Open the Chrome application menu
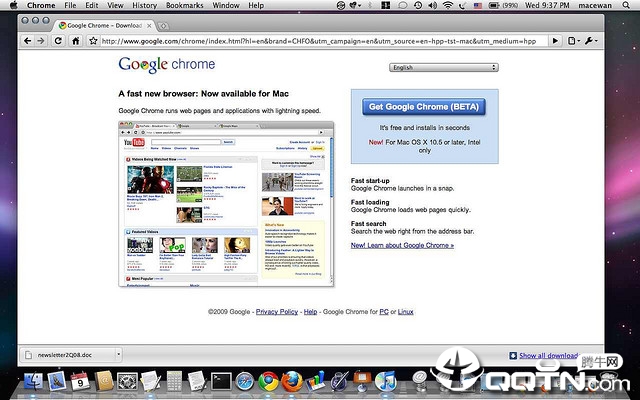 tap(41, 5)
